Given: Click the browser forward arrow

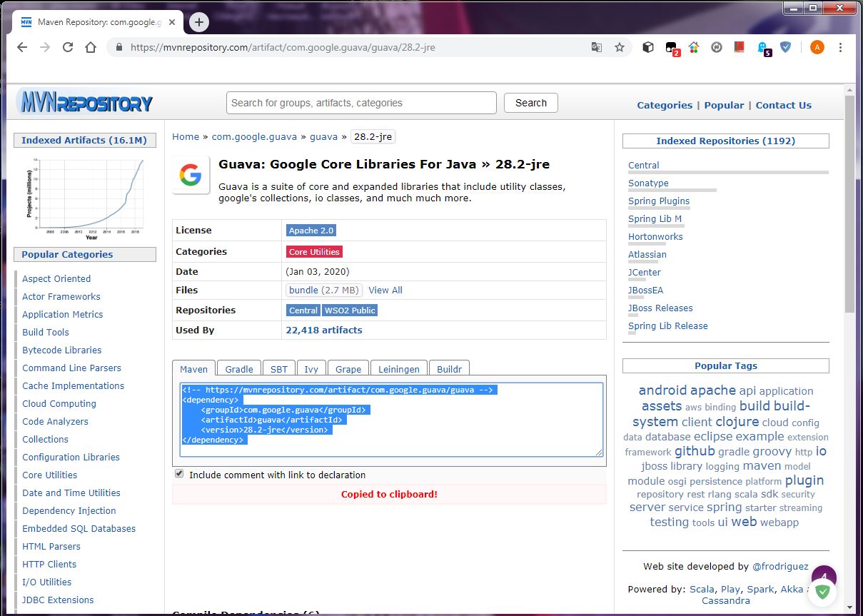Looking at the screenshot, I should [x=45, y=47].
